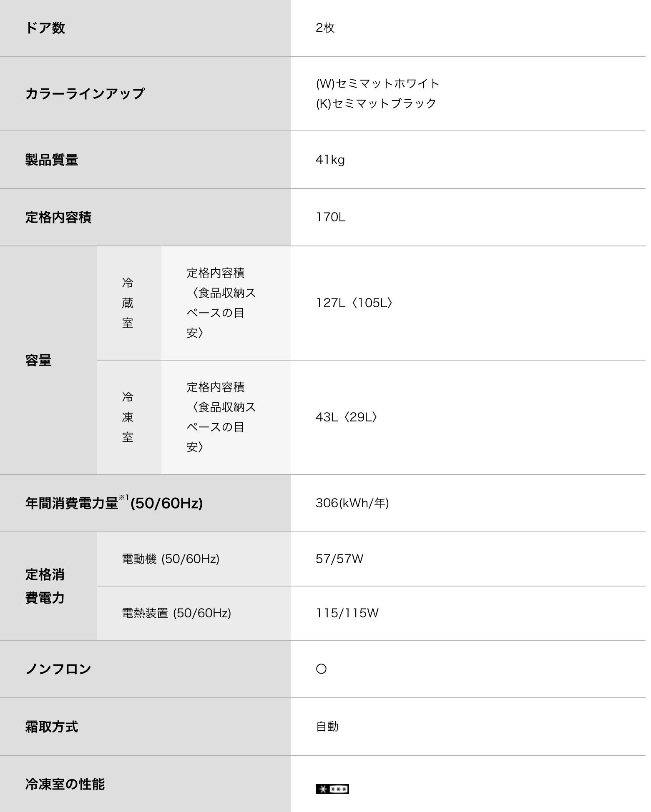Click the ※1 footnote marker

(x=124, y=497)
